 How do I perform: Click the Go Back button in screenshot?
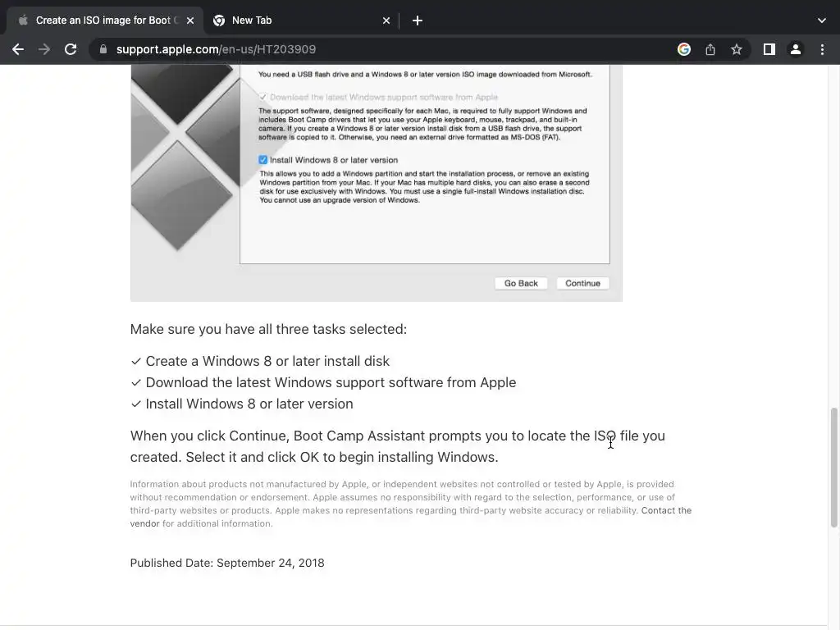[521, 283]
